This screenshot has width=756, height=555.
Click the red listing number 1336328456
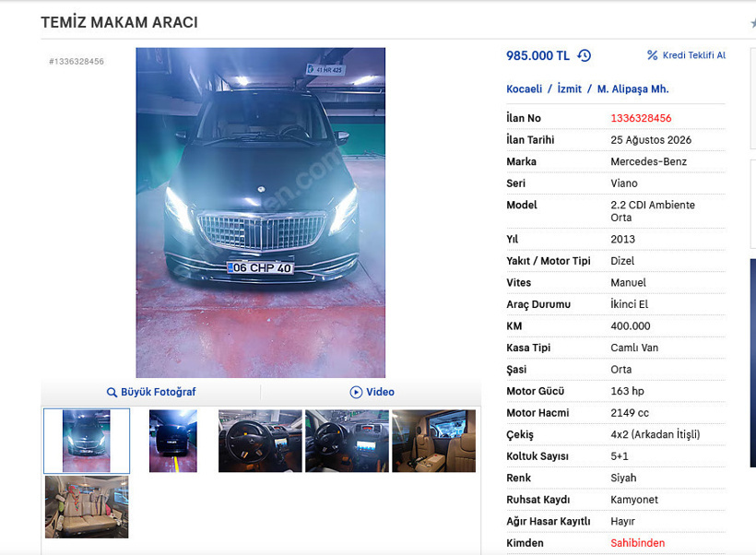[x=641, y=118]
